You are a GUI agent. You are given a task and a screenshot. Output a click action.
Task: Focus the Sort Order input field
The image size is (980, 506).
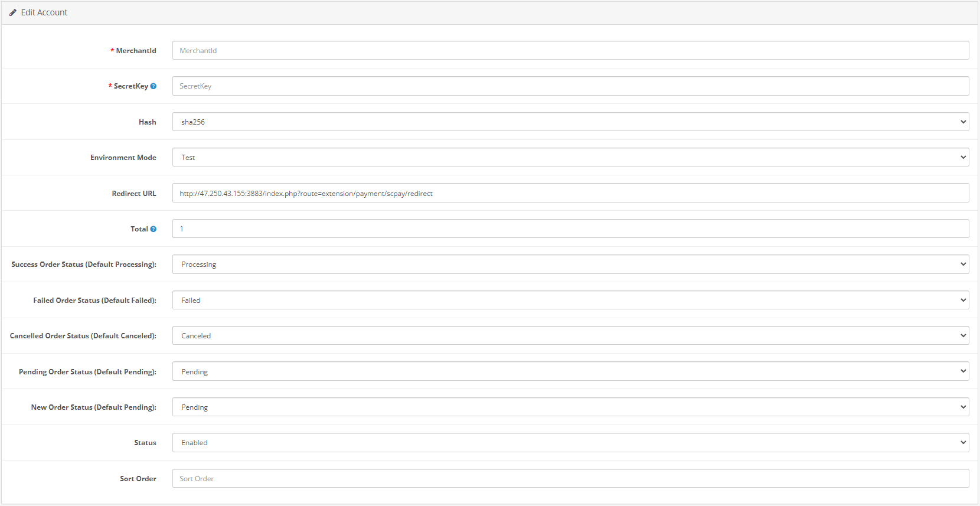pos(570,478)
